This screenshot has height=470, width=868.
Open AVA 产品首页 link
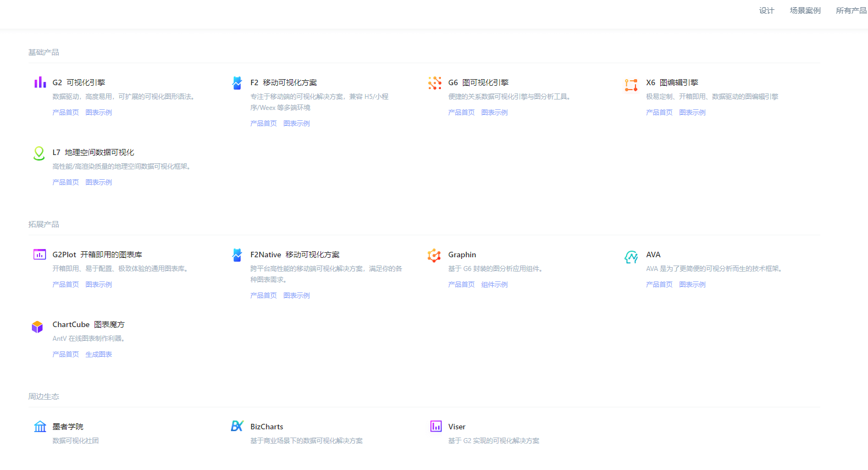click(x=659, y=284)
